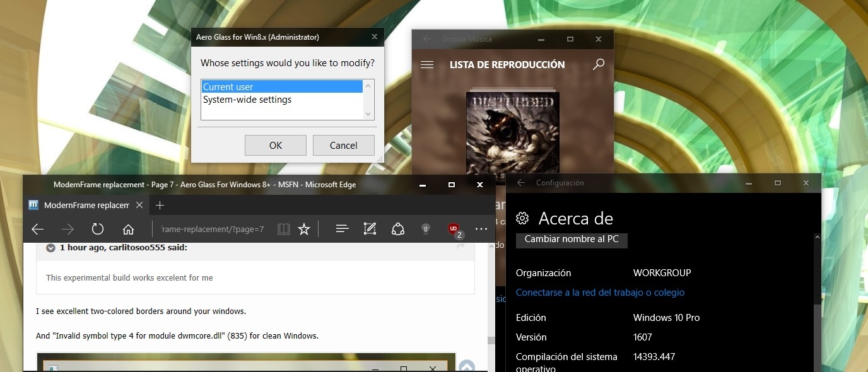The width and height of the screenshot is (868, 372).
Task: Click the Edge page vertical scrollbar thumb
Action: tap(491, 340)
